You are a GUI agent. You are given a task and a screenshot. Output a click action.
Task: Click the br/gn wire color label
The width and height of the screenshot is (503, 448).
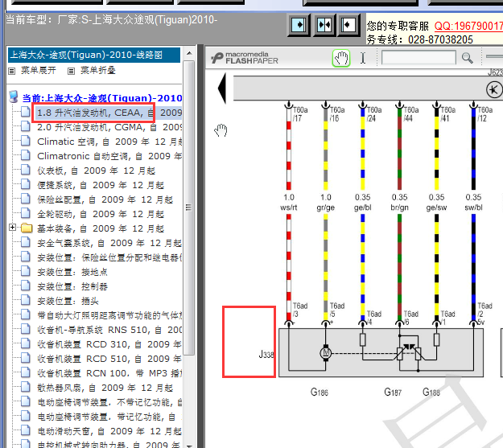[400, 208]
